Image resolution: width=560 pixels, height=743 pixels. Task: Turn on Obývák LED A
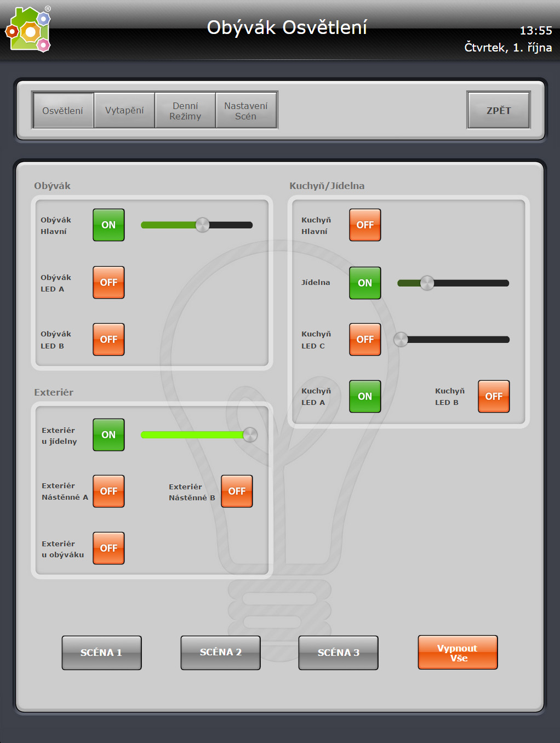108,282
